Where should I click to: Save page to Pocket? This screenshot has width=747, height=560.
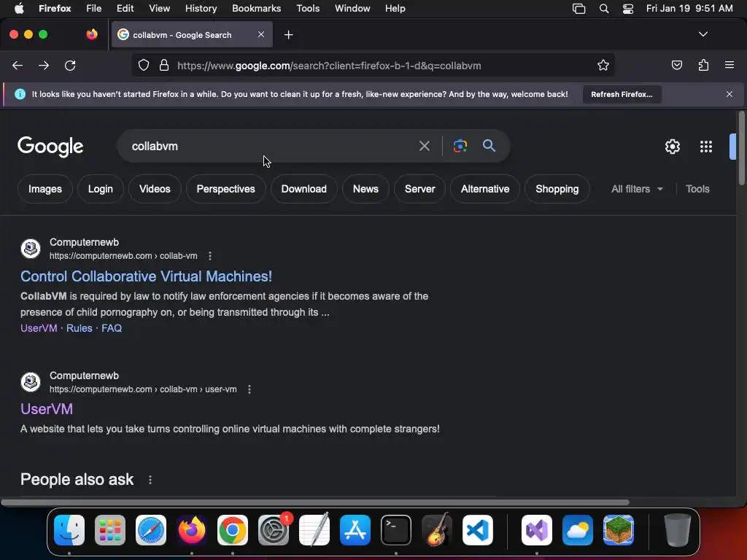[676, 65]
